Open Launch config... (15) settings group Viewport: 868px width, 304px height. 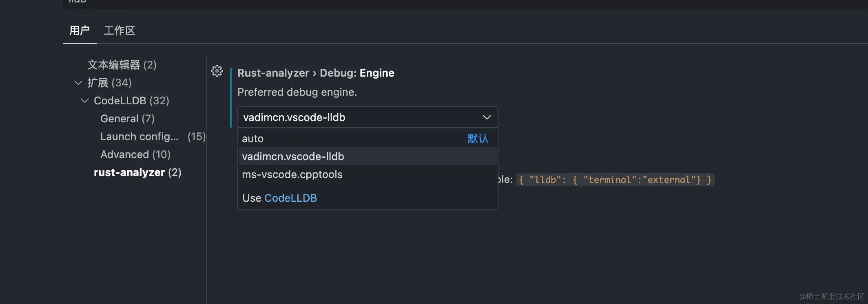[x=153, y=137]
